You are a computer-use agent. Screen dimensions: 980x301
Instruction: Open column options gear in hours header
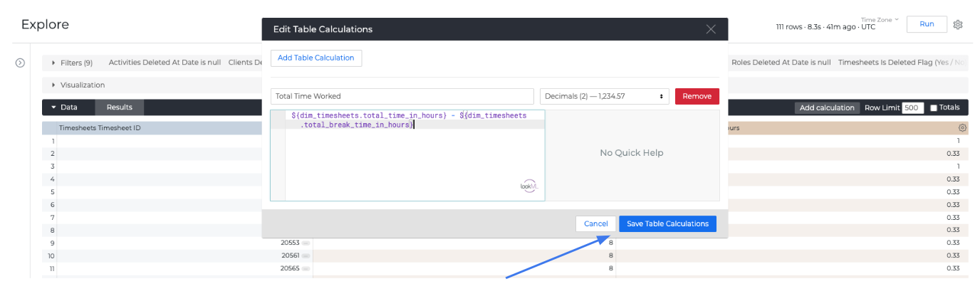(962, 128)
